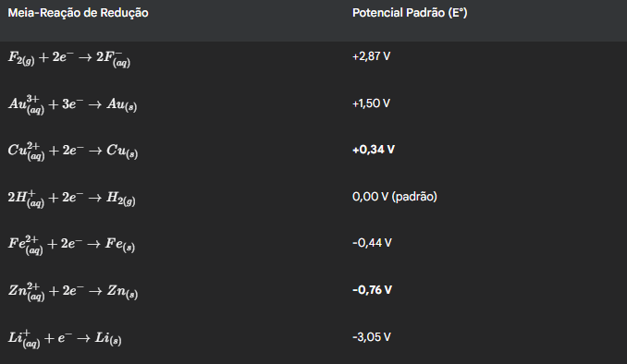
Task: Select the copper Cu2+ reduction half-reaction
Action: [x=73, y=151]
